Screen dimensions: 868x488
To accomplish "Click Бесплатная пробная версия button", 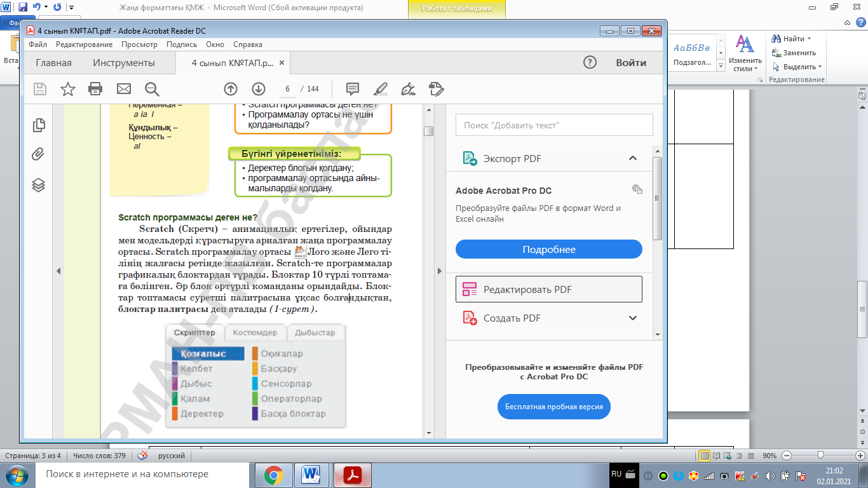I will (554, 406).
